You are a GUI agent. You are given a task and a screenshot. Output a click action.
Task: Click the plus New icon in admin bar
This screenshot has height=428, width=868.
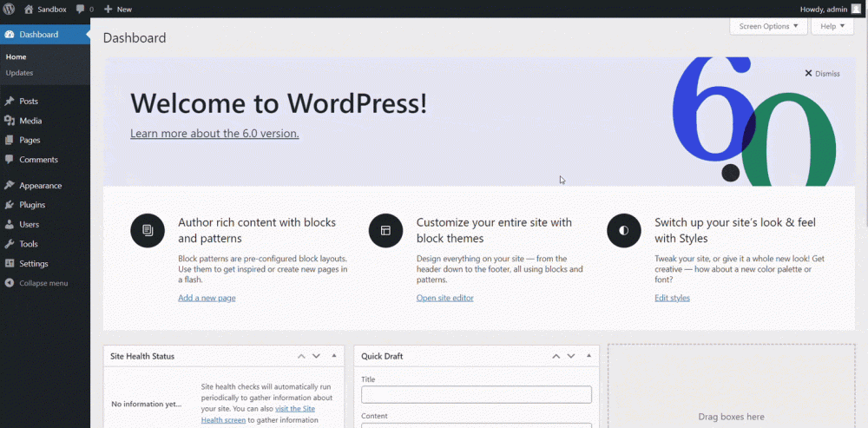108,10
